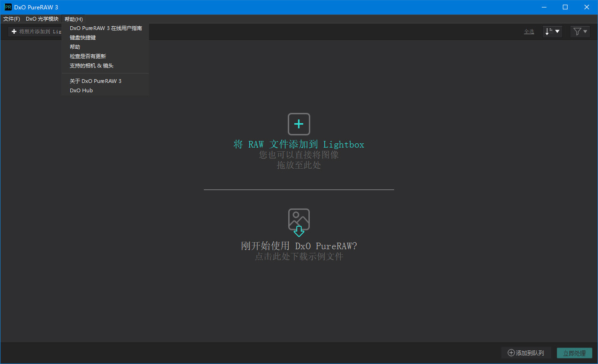Click 将 RAW 文件添加到 Lightbox text
Image resolution: width=598 pixels, height=364 pixels.
pos(299,144)
